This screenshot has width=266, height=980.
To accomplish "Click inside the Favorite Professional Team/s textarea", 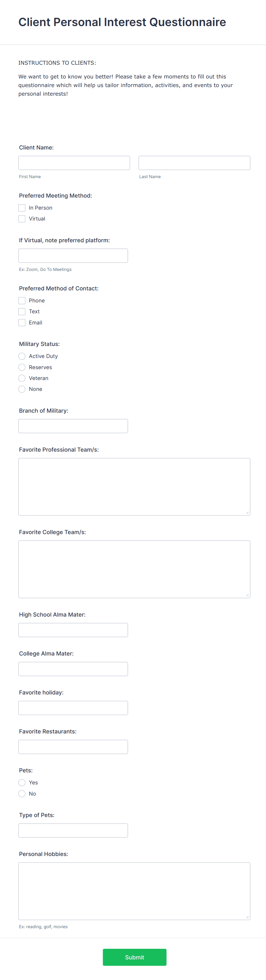I will (134, 486).
